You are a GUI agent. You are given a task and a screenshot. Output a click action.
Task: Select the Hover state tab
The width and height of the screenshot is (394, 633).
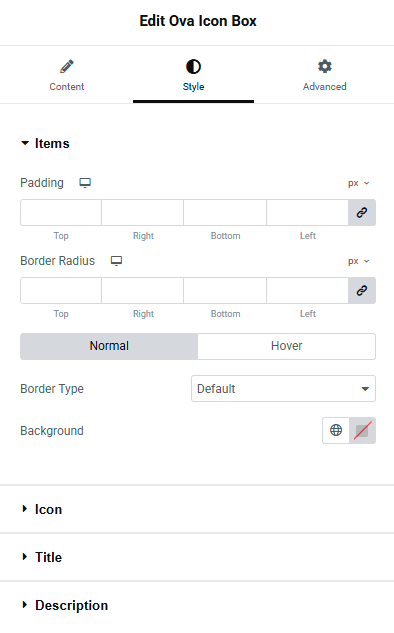pyautogui.click(x=287, y=346)
